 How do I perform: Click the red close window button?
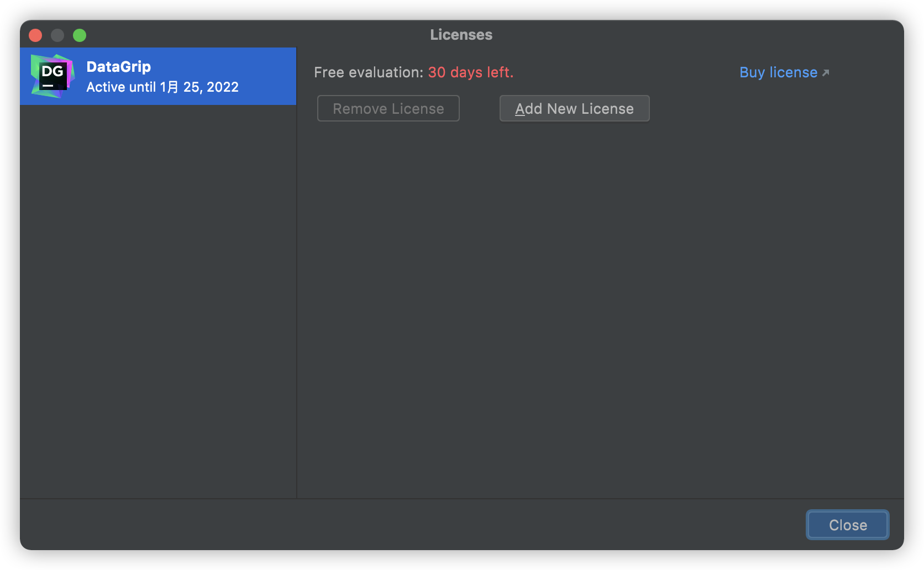[35, 35]
